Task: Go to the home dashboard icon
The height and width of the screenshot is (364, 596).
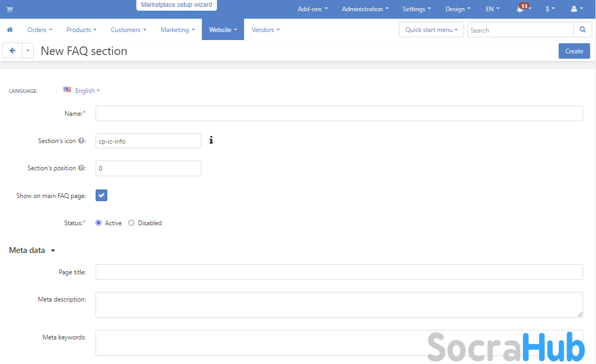Action: pos(10,30)
